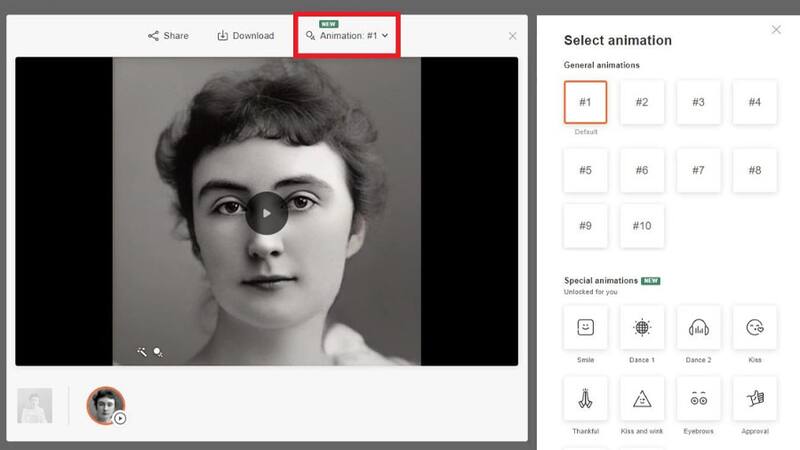This screenshot has height=450, width=800.
Task: Switch to general animation #2
Action: click(641, 102)
